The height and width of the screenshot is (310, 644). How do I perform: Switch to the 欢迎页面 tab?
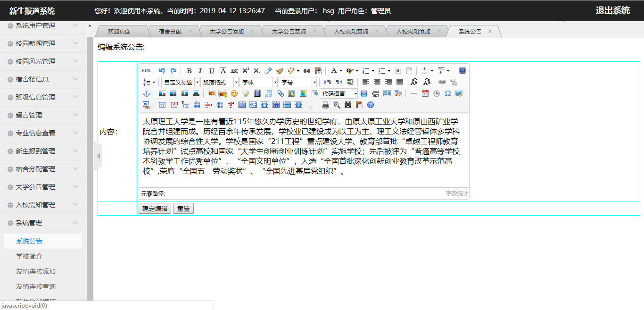119,32
